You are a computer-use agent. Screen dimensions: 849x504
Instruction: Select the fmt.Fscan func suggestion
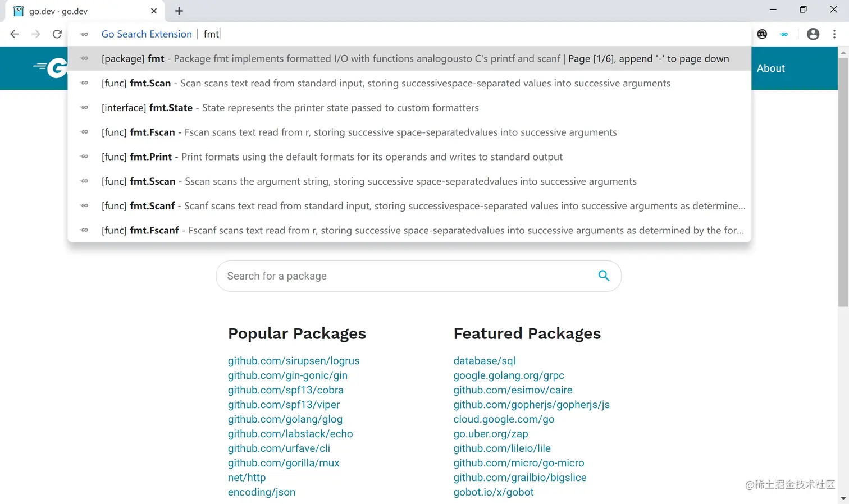click(409, 132)
